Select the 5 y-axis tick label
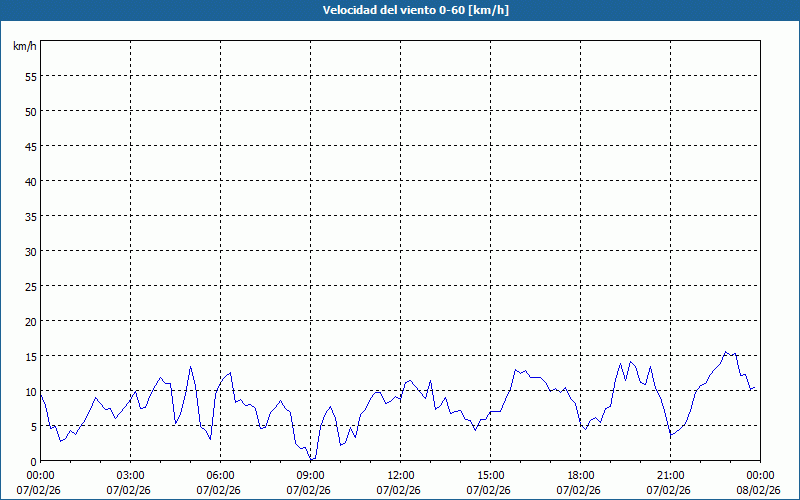This screenshot has width=800, height=500. [33, 426]
